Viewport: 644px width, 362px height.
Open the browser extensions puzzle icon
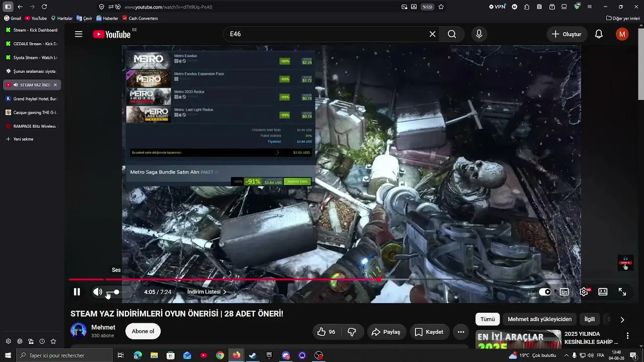coord(527,7)
